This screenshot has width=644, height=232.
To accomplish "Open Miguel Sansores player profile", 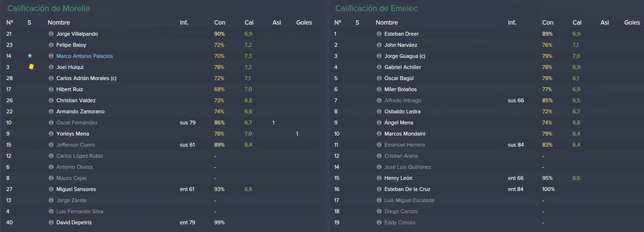I will click(x=76, y=189).
